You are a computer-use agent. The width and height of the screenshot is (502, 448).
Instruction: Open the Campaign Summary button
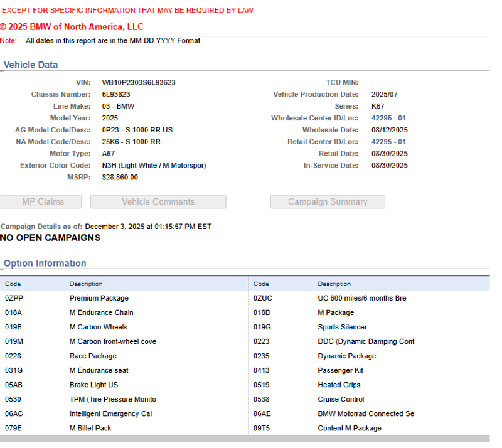(328, 201)
